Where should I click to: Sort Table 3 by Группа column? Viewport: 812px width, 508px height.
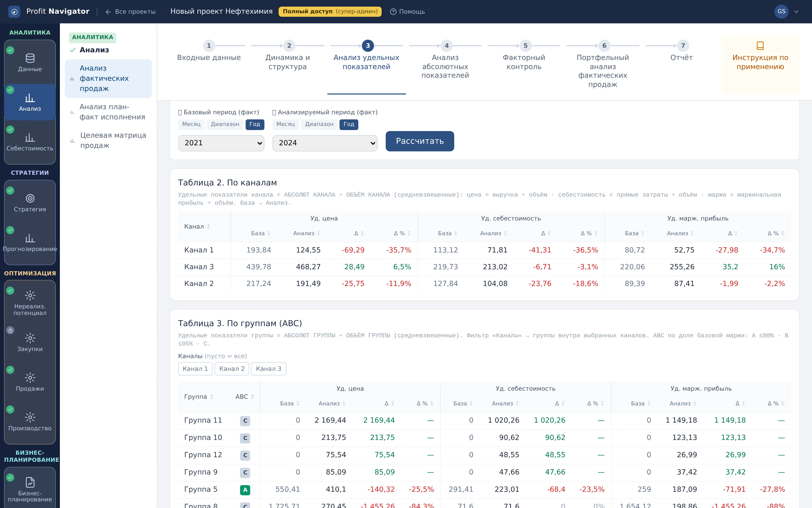click(x=199, y=396)
